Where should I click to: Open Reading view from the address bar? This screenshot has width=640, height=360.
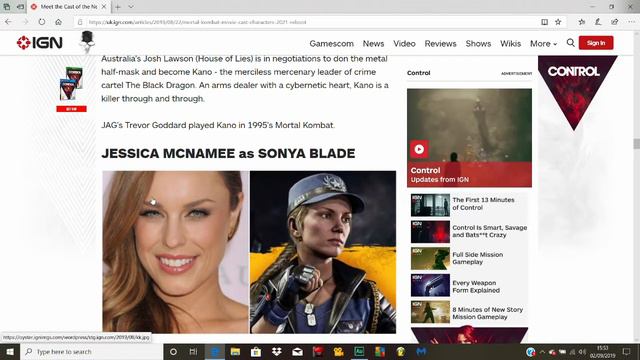544,22
